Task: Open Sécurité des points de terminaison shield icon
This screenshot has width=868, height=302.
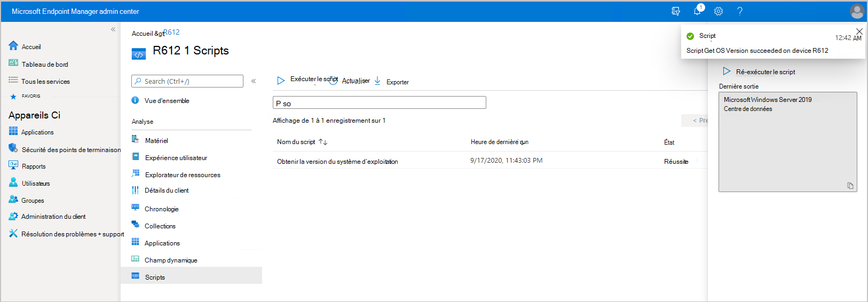Action: [13, 148]
